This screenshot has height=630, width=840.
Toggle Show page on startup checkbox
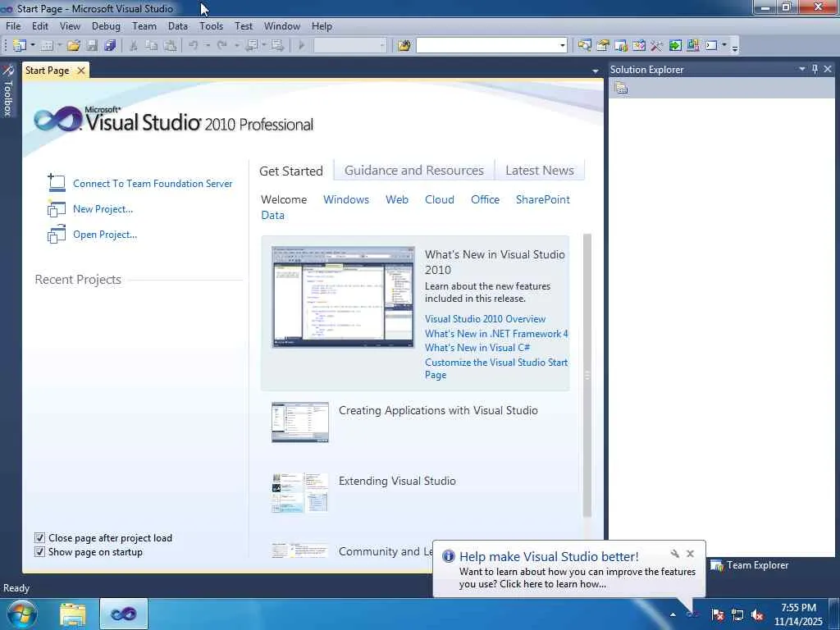39,552
